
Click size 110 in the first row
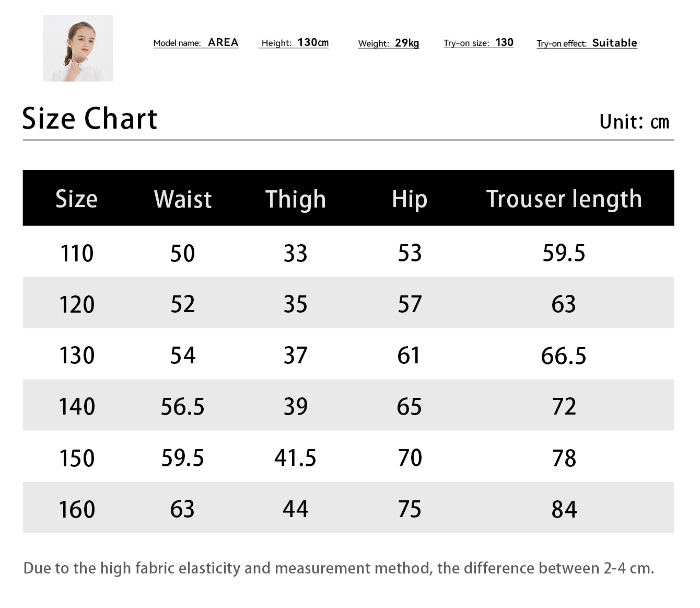(77, 254)
